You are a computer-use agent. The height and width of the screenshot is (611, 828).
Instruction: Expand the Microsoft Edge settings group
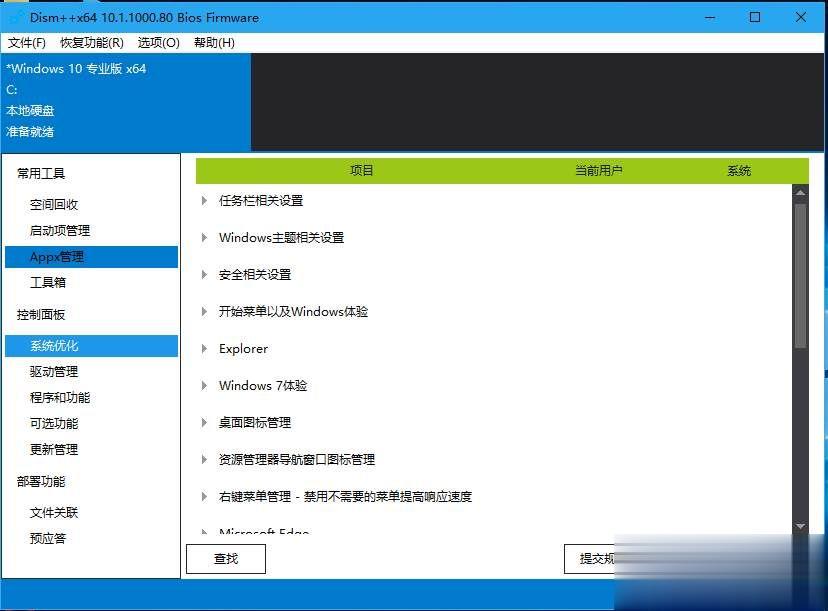(x=264, y=531)
